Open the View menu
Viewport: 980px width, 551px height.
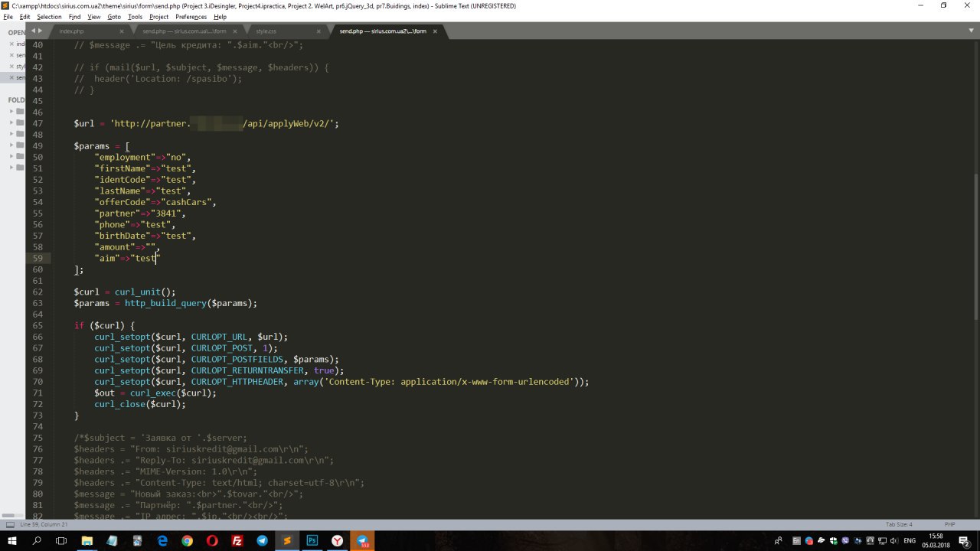coord(94,17)
